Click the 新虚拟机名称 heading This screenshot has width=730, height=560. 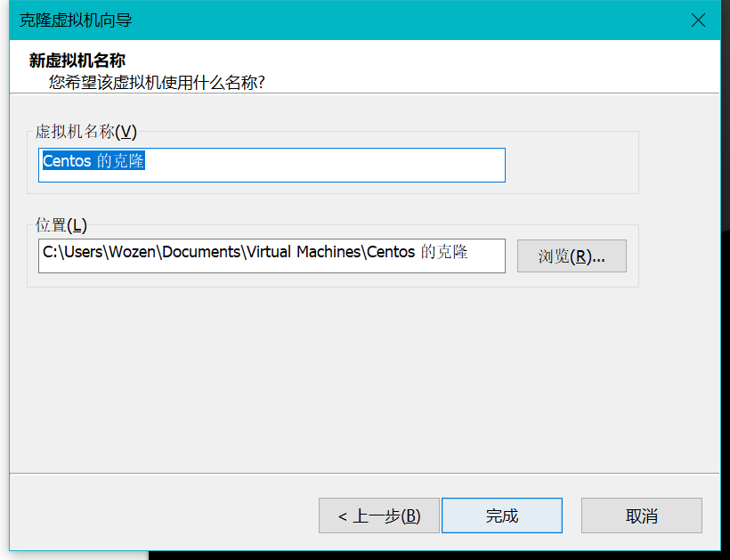(77, 61)
